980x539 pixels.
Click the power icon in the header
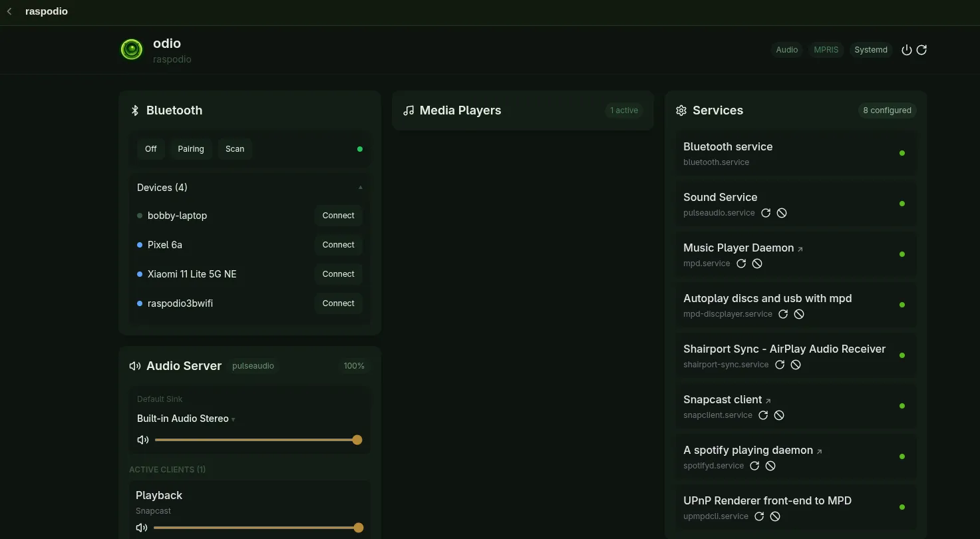click(x=906, y=50)
